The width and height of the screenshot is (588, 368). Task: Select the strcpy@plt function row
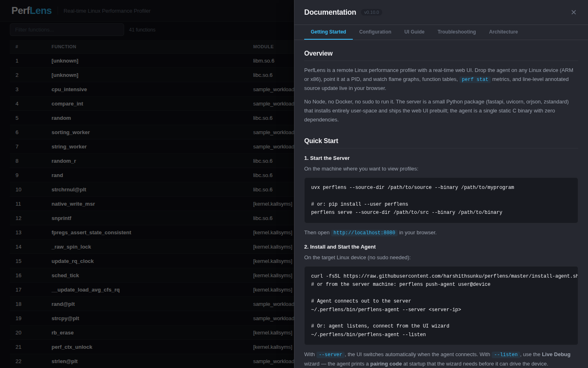152,319
